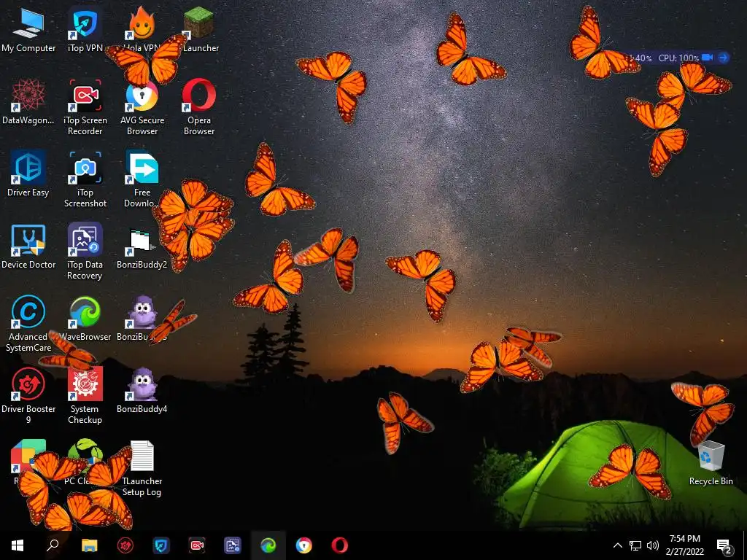747x560 pixels.
Task: Expand the CPU monitor widget arrow
Action: point(723,58)
